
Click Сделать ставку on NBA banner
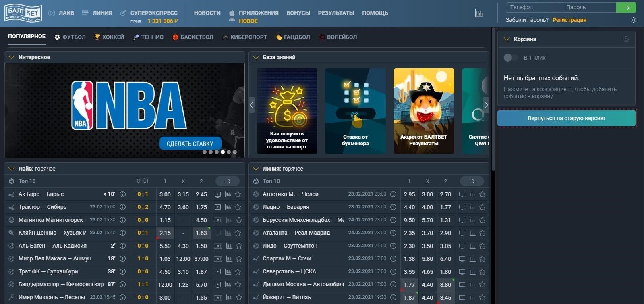tap(190, 144)
